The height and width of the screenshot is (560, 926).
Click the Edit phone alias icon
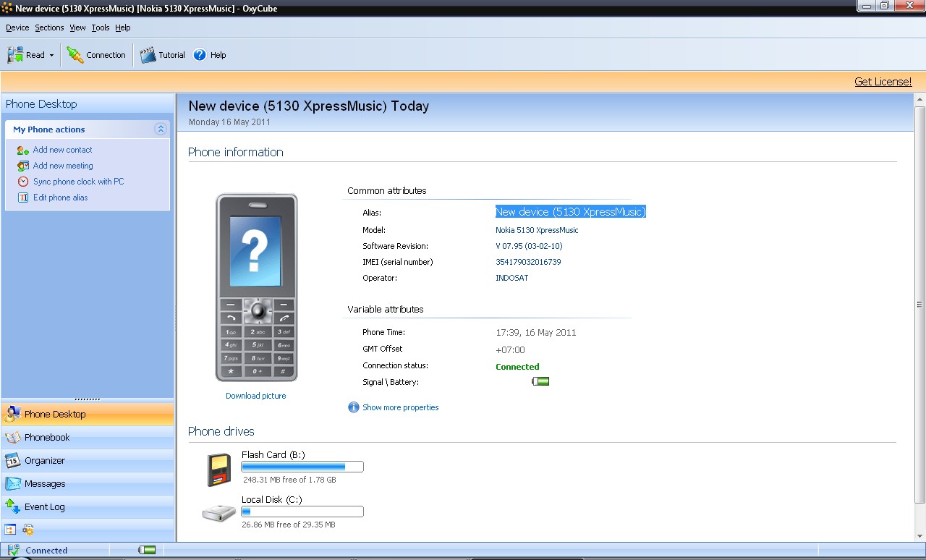pyautogui.click(x=23, y=198)
